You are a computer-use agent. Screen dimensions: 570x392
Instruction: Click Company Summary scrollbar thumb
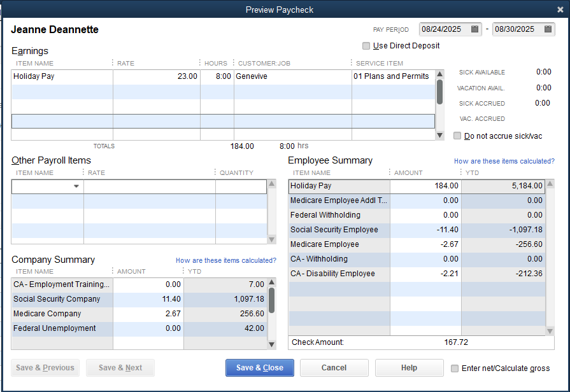pos(271,300)
